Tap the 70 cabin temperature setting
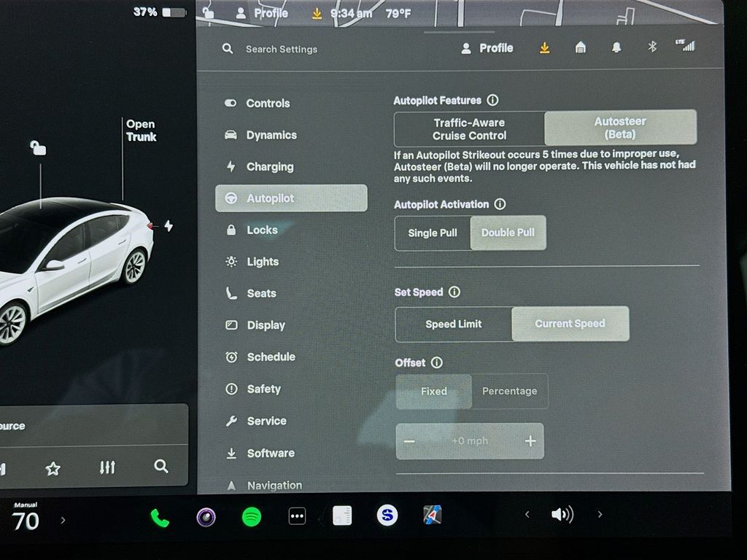Screen dimensions: 747x560 (x=26, y=521)
